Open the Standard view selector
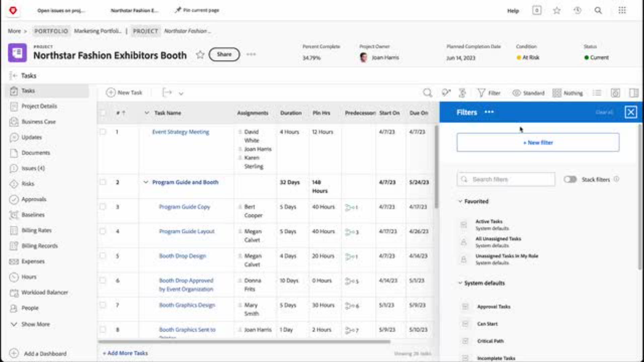644x362 pixels. 528,93
